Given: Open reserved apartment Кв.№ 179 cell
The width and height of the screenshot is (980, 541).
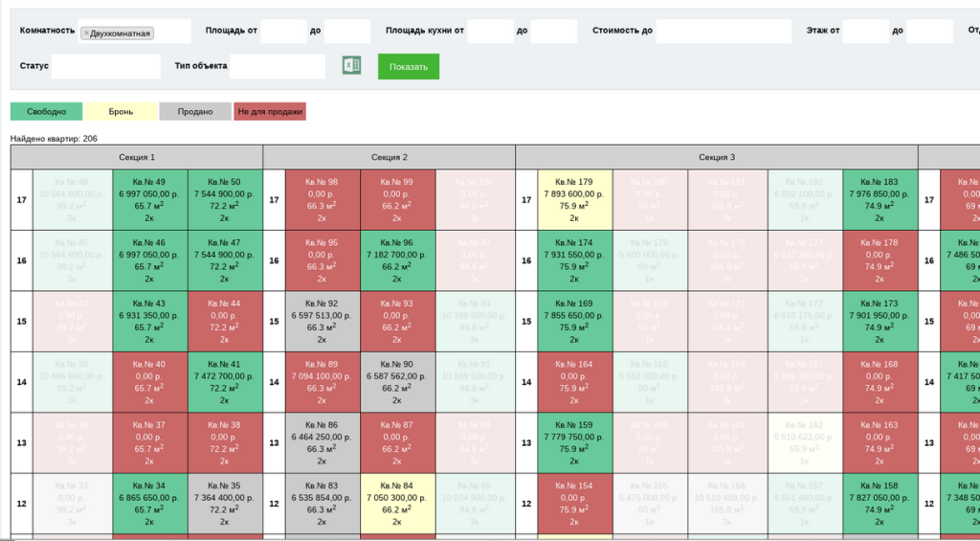Looking at the screenshot, I should (575, 200).
